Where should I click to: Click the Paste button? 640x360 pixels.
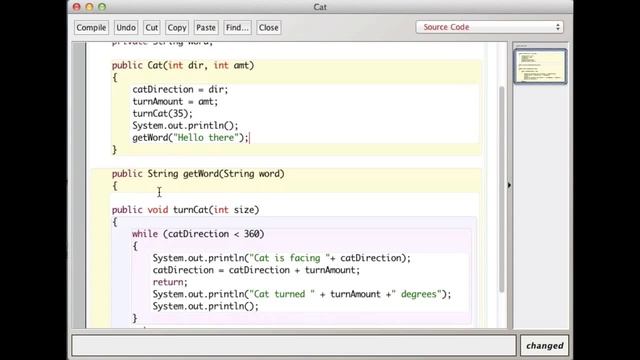click(206, 28)
